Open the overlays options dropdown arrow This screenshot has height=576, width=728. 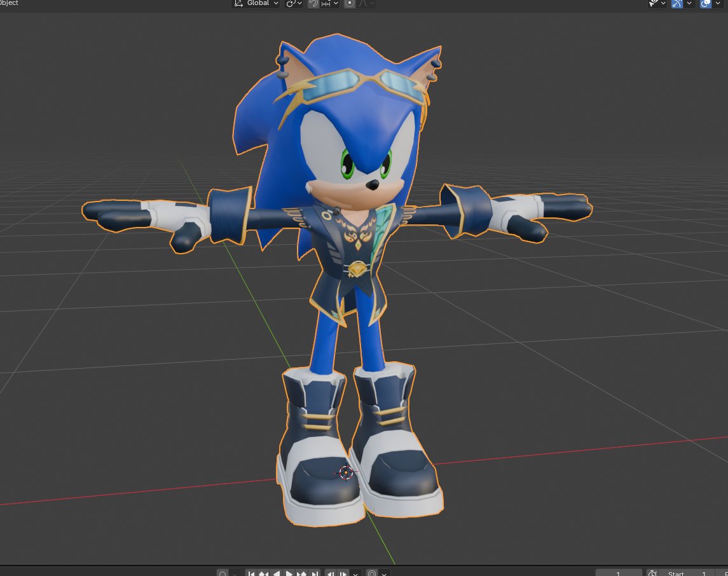tap(717, 3)
